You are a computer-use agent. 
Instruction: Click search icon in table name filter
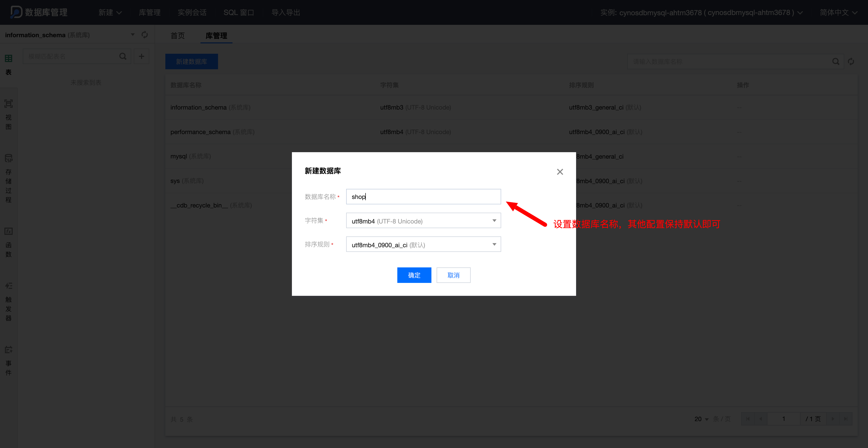point(123,56)
